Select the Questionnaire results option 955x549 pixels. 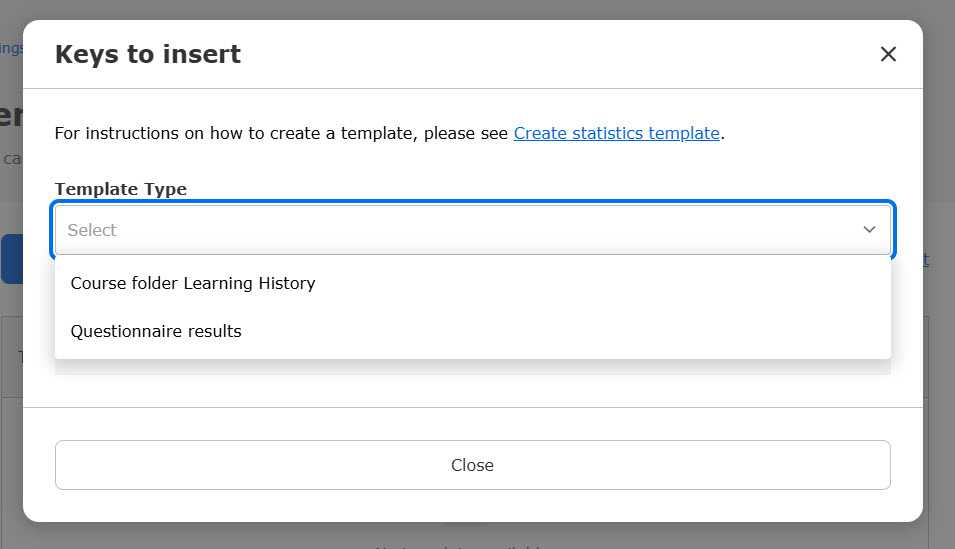156,331
